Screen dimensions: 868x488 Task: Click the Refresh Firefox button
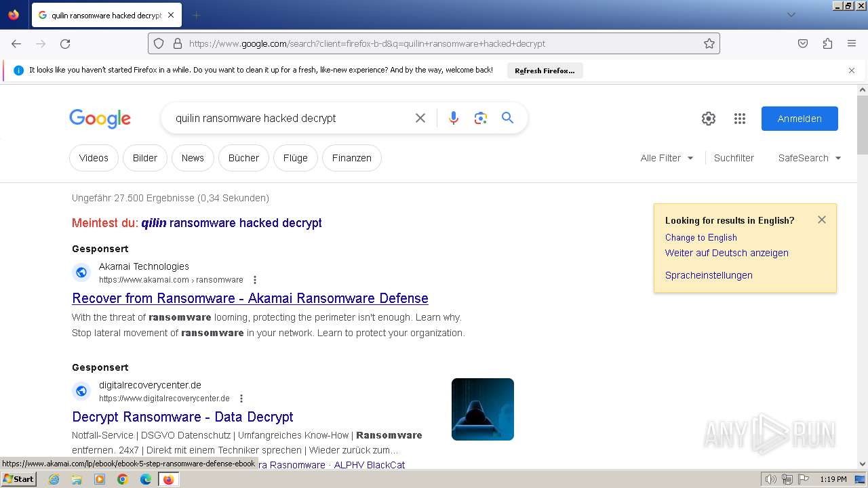click(x=545, y=70)
